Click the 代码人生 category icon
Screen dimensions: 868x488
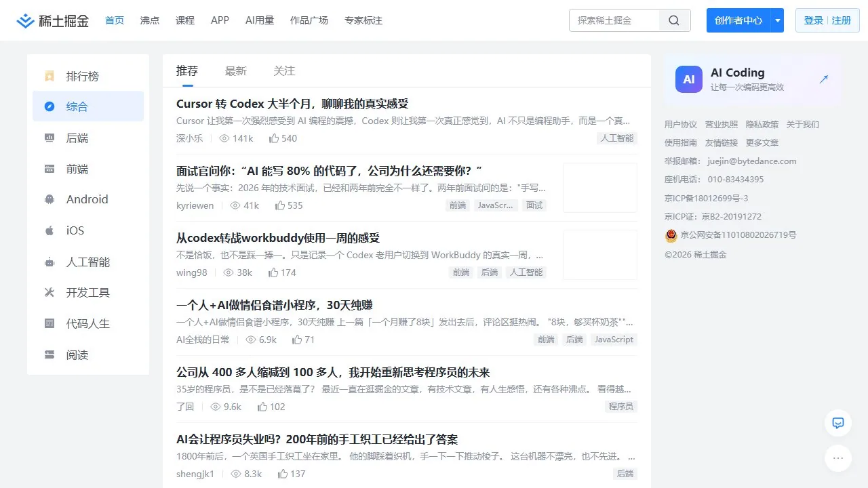[50, 323]
